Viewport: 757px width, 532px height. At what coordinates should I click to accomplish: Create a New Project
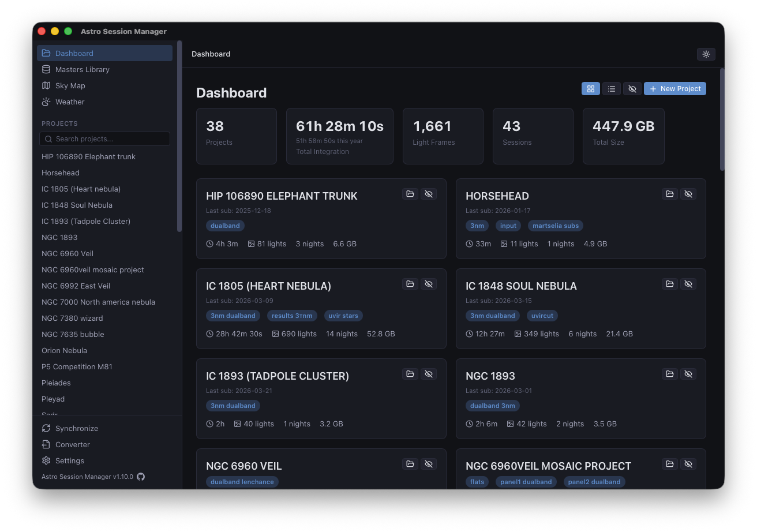pyautogui.click(x=674, y=88)
